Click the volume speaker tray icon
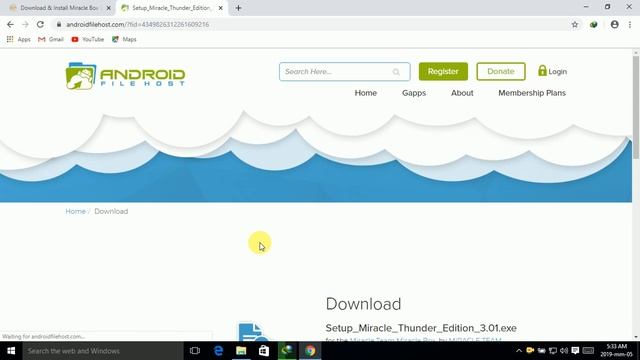This screenshot has height=360, width=640. [564, 351]
